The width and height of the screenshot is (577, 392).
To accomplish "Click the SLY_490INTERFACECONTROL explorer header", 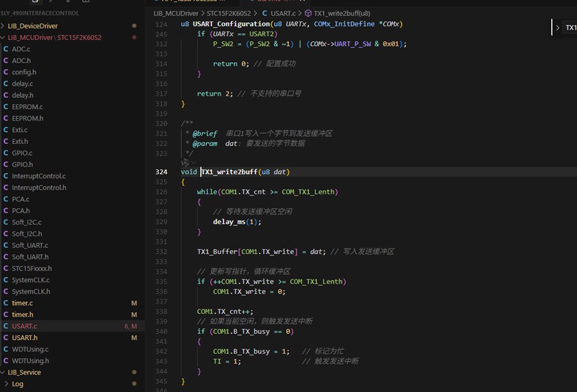I will click(x=40, y=13).
